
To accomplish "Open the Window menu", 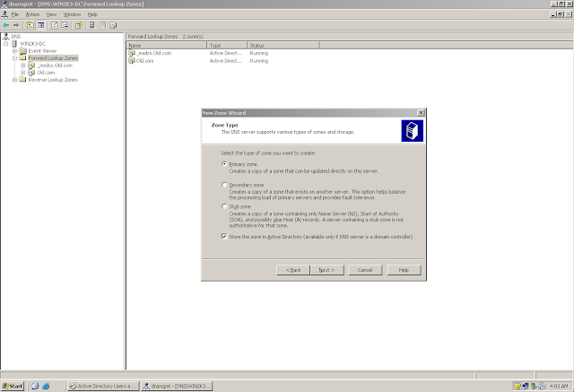I will 72,14.
